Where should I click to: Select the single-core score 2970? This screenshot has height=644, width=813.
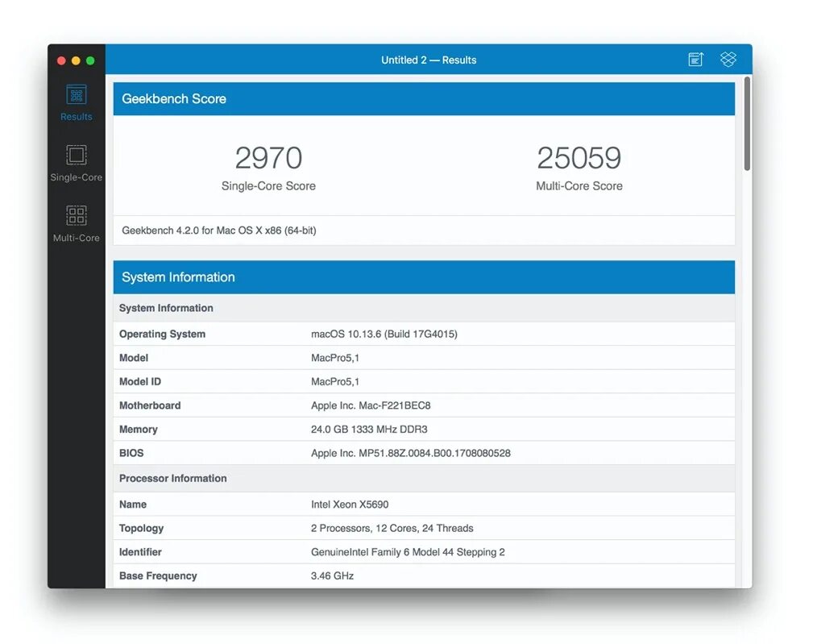(268, 158)
